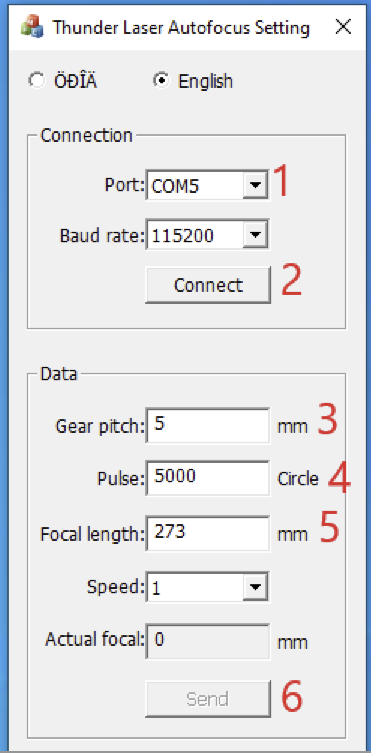Screen dimensions: 371x753
Task: Click the Pulse input field showing 5000
Action: [x=208, y=478]
